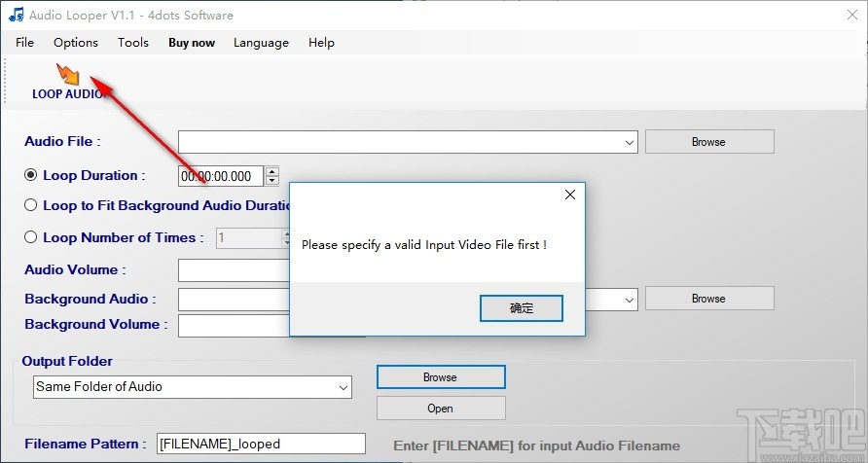Open the Tools menu
868x463 pixels.
tap(133, 43)
